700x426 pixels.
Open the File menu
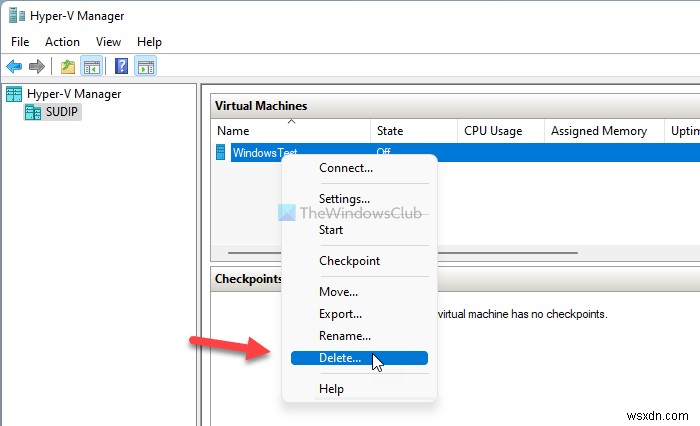pos(20,42)
